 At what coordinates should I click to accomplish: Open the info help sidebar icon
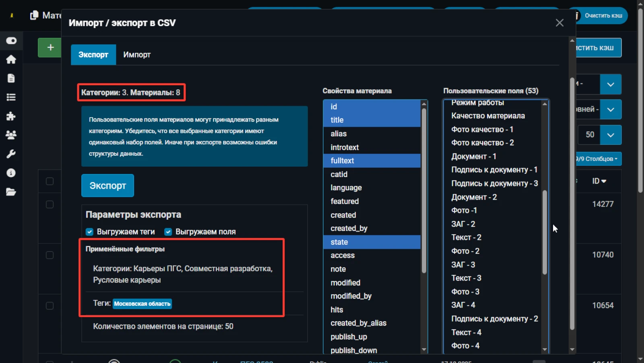coord(11,173)
